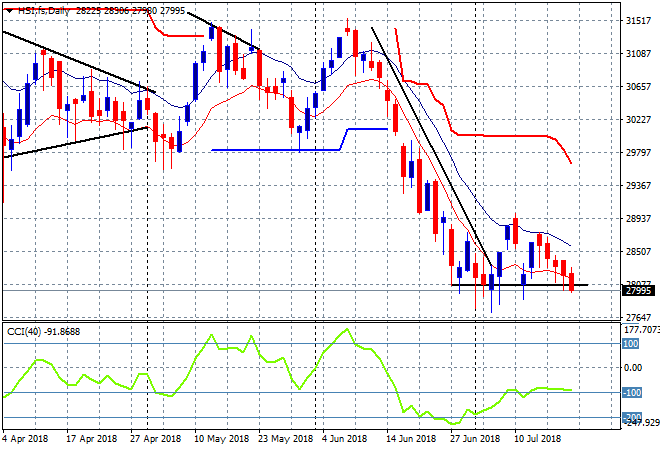This screenshot has height=450, width=660.
Task: Select the 10 Jul 2018 date label
Action: pyautogui.click(x=536, y=438)
